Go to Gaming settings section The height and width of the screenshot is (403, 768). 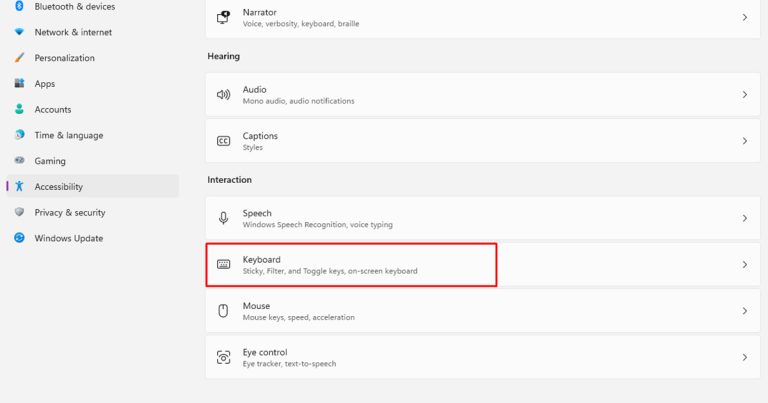[50, 161]
